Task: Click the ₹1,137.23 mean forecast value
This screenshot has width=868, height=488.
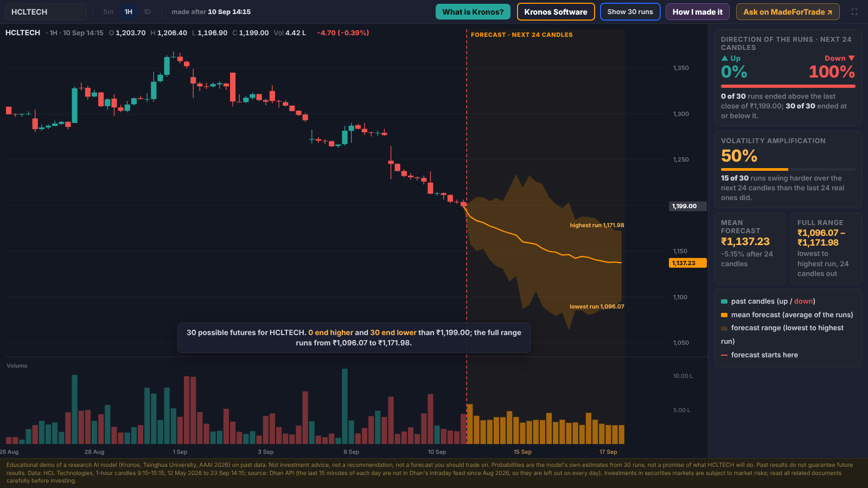Action: pyautogui.click(x=745, y=242)
